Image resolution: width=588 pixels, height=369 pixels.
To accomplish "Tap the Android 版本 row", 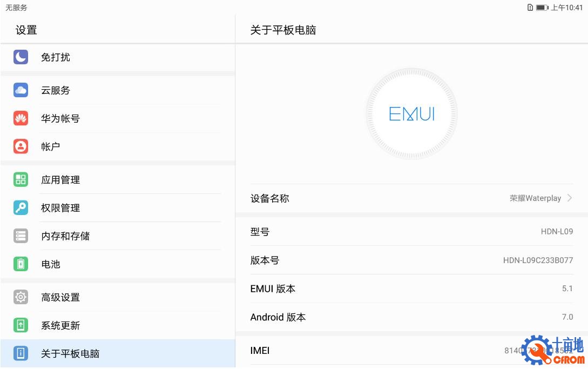I will pos(411,317).
